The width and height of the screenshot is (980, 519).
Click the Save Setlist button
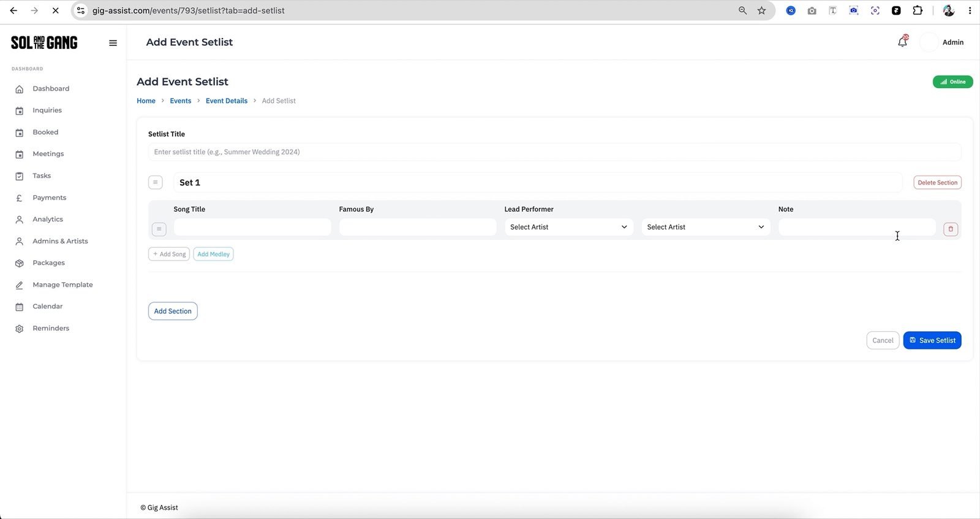pos(932,340)
